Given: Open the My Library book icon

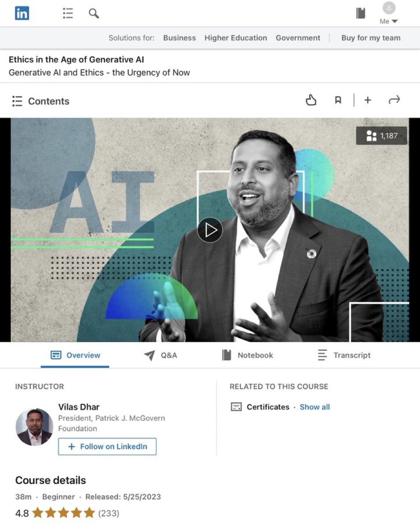Looking at the screenshot, I should coord(361,13).
